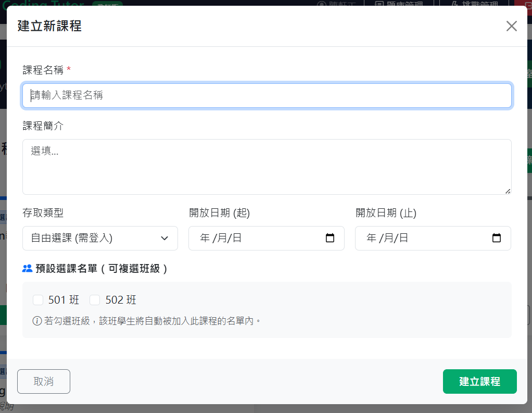Click the 取消 button

pos(44,381)
